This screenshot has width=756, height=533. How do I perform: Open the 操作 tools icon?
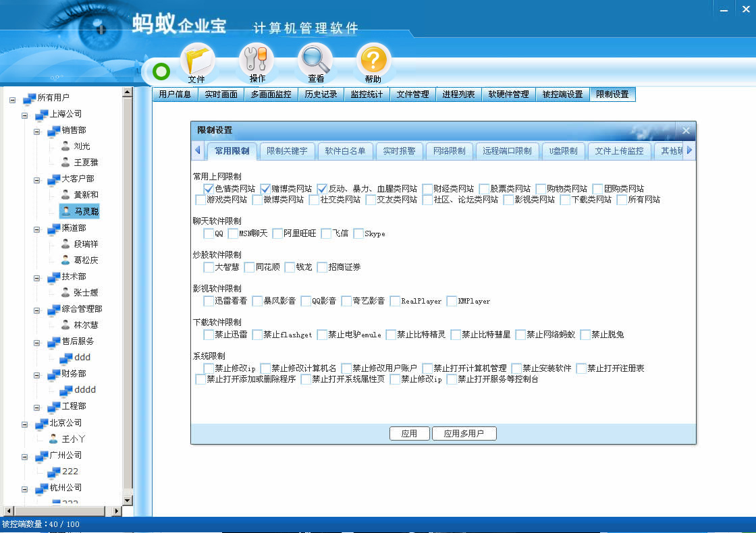point(256,62)
